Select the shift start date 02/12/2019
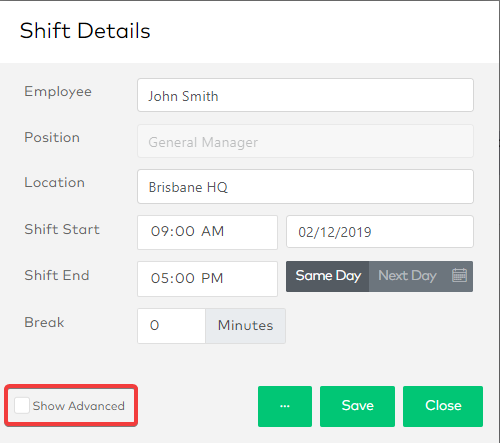Viewport: 500px width, 443px height. point(380,232)
